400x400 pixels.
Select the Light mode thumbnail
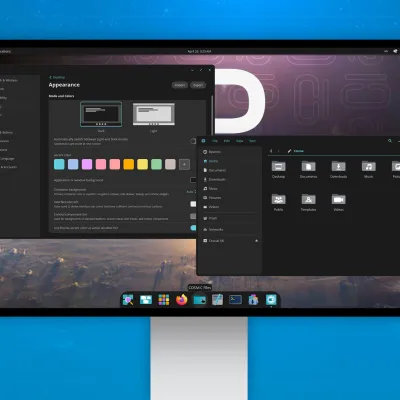[154, 114]
